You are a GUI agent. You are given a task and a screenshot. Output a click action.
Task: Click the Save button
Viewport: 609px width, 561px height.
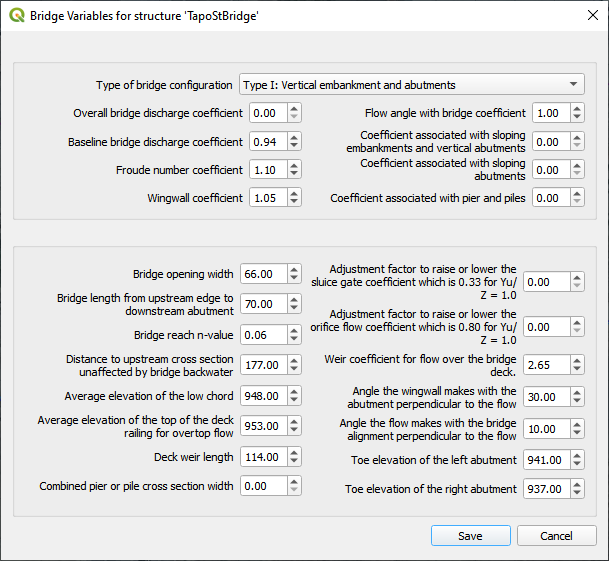point(470,536)
